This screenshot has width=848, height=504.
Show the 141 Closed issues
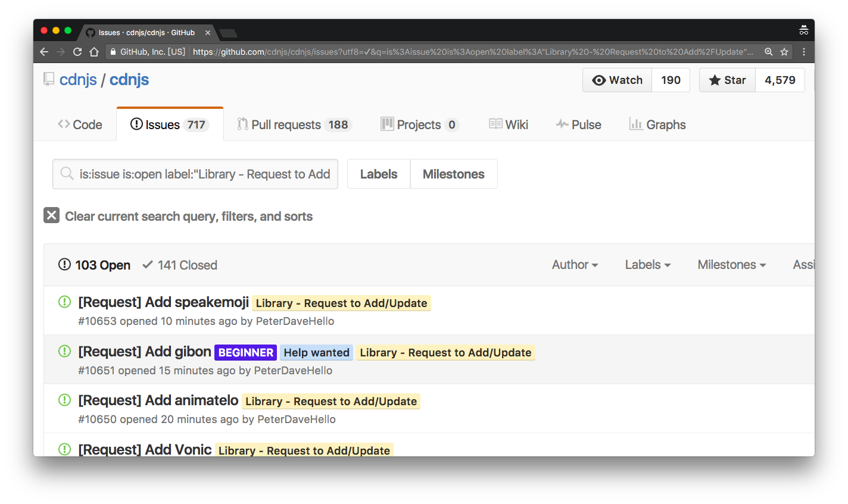pyautogui.click(x=180, y=265)
